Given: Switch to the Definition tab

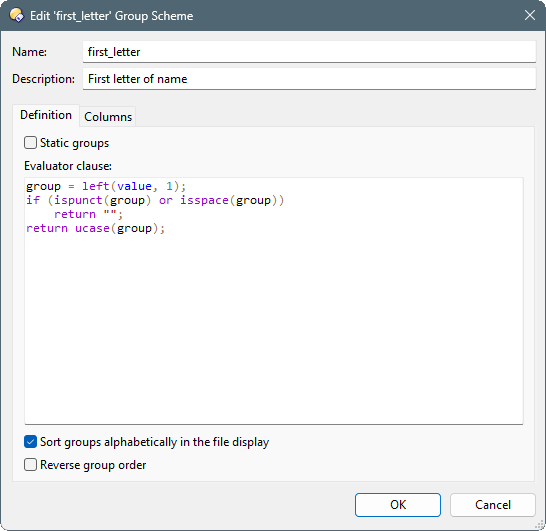Looking at the screenshot, I should tap(46, 115).
